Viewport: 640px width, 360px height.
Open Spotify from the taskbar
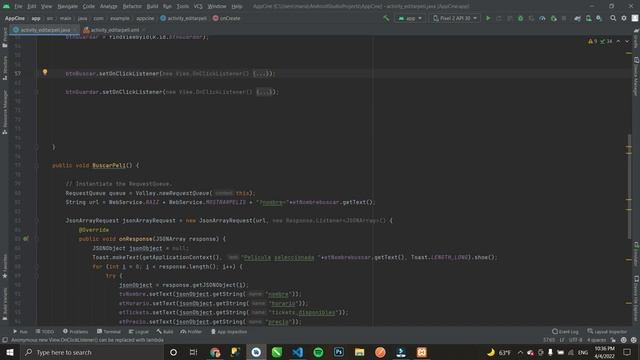coord(318,352)
